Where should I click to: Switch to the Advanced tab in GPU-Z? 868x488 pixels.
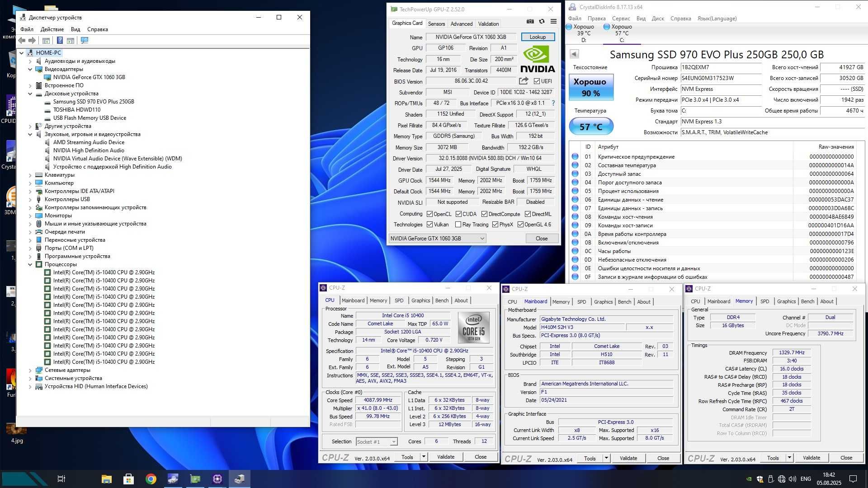pos(462,24)
